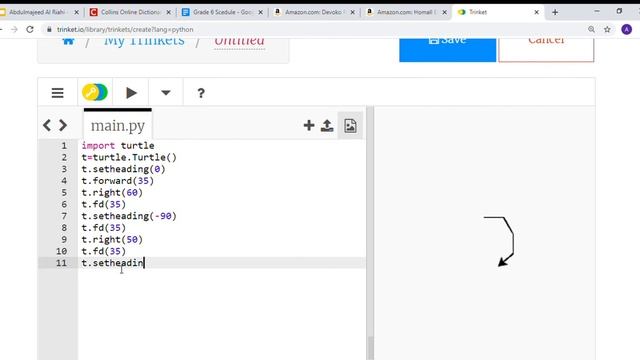Viewport: 640px width, 360px height.
Task: Edit the Untitled trinket name
Action: pos(240,42)
